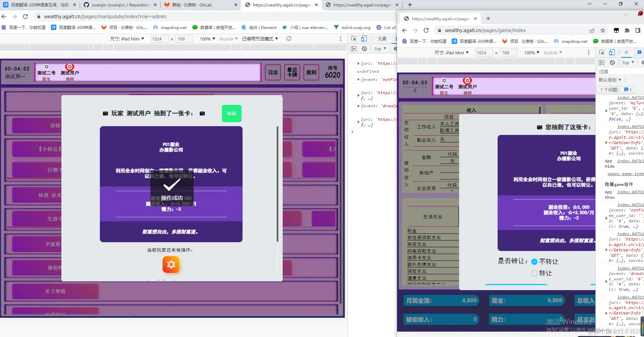This screenshot has height=337, width=644.
Task: Open the top context dropdown in left DevTools console
Action: [x=380, y=49]
